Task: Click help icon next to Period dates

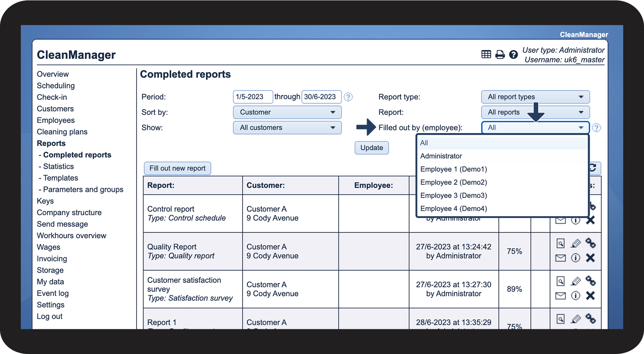Action: (348, 97)
